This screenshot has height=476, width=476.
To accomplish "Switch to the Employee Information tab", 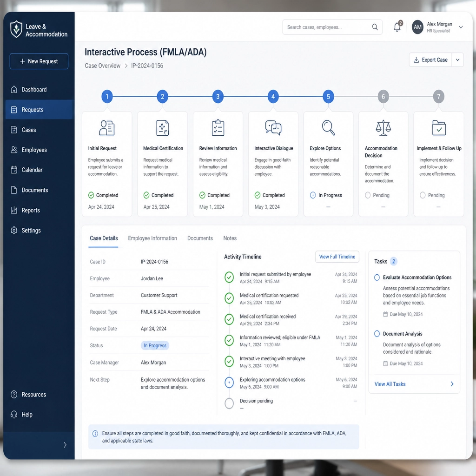I will 152,238.
